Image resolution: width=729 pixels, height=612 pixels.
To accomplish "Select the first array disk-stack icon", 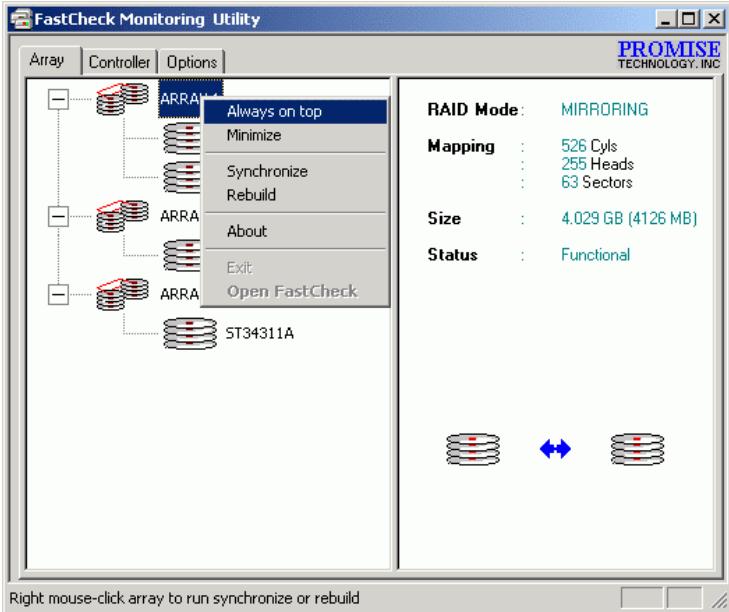I will [122, 99].
